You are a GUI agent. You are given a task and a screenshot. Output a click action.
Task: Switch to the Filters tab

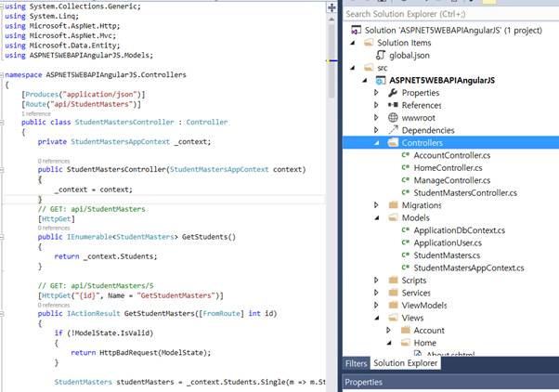pyautogui.click(x=356, y=363)
